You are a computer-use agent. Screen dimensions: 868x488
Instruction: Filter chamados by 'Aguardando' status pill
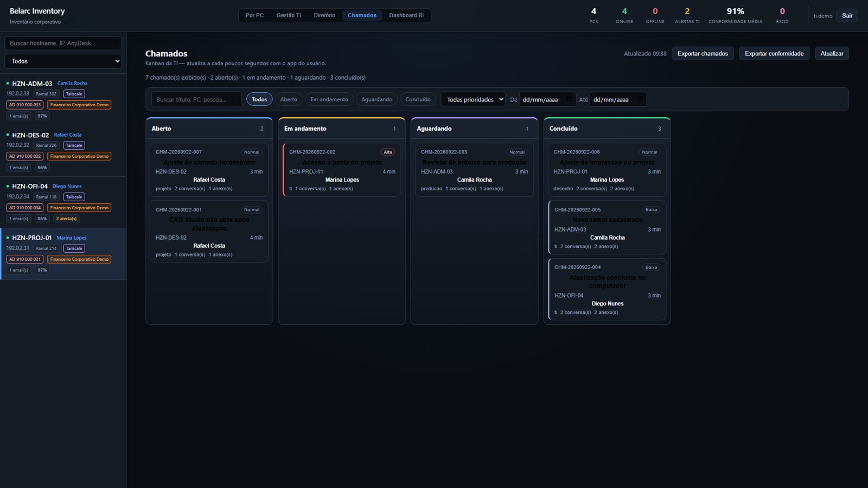coord(376,99)
